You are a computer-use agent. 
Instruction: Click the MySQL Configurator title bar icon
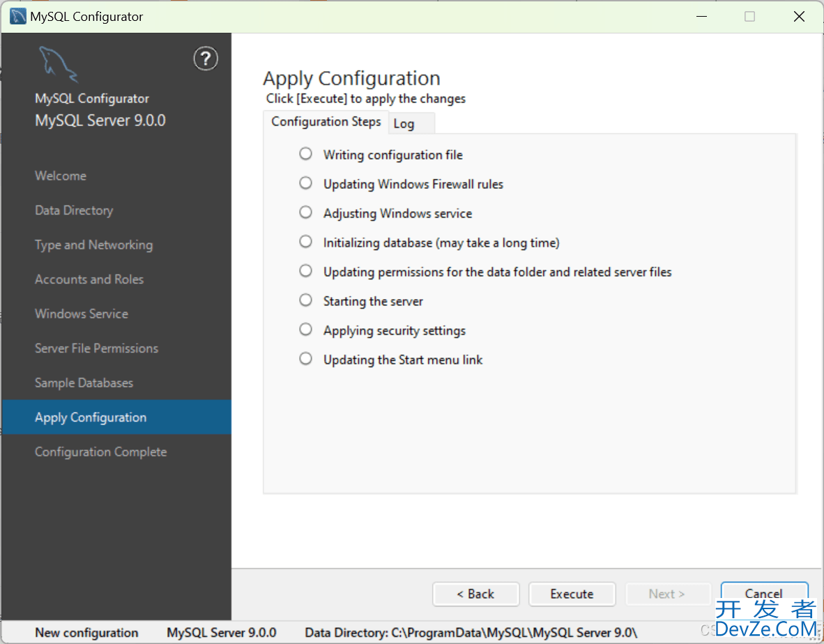18,16
